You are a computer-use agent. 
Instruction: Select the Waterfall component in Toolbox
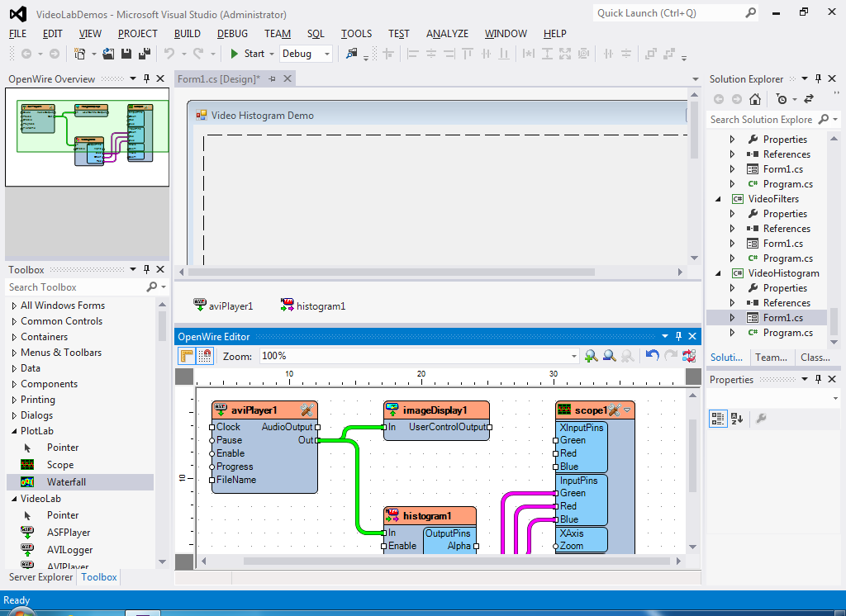[x=80, y=481]
